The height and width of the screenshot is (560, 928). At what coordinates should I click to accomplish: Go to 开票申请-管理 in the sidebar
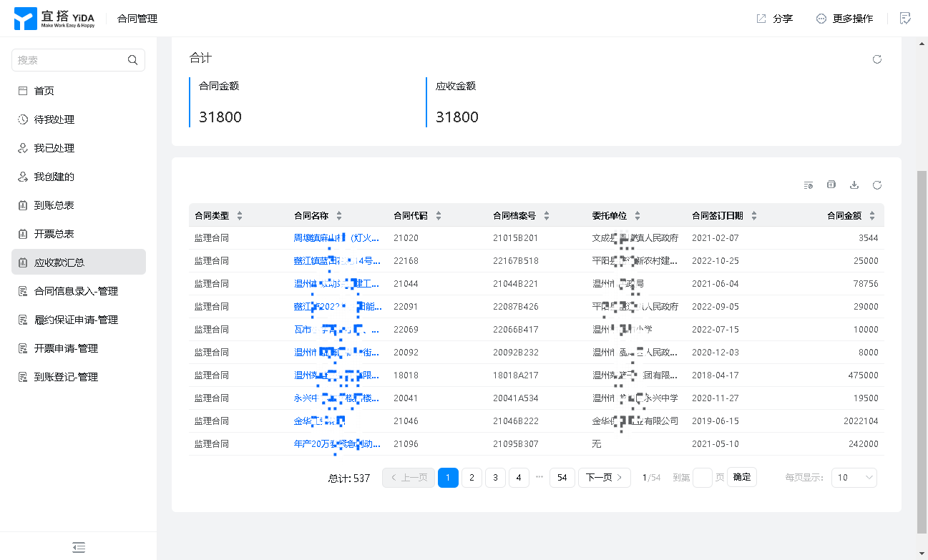coord(79,348)
